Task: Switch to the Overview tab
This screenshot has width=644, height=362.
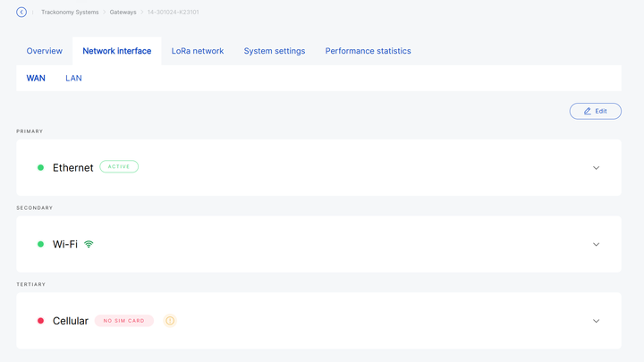Action: [45, 51]
